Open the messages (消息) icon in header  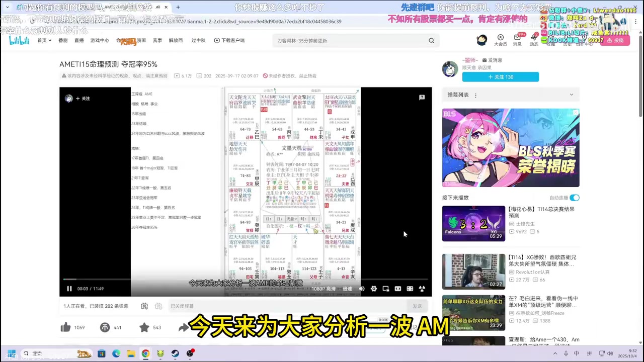click(x=517, y=38)
